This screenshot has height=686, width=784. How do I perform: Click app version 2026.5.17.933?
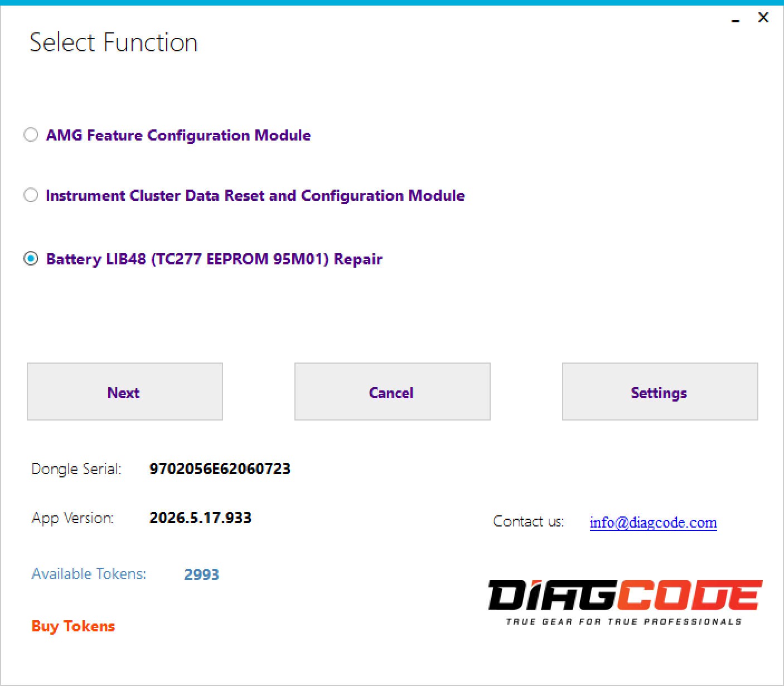(200, 518)
